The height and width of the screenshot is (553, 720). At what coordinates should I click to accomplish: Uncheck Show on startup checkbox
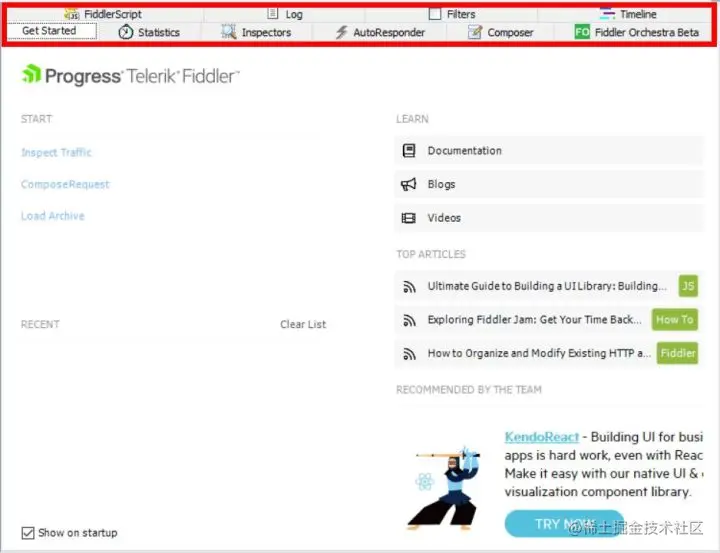[28, 533]
